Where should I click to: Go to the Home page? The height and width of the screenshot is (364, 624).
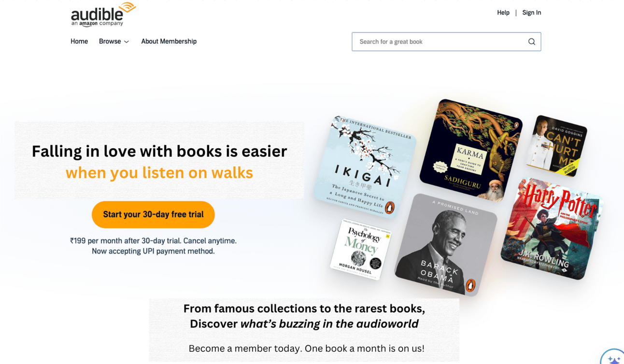coord(79,42)
